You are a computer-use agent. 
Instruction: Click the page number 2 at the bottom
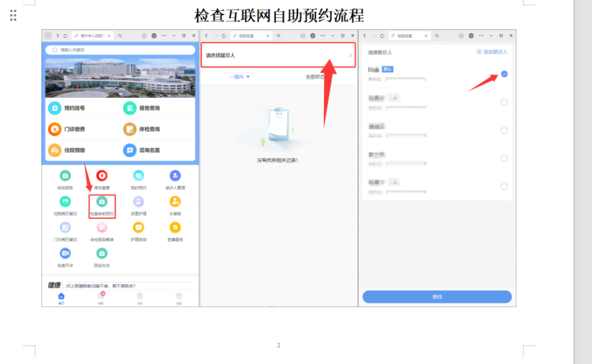(279, 345)
